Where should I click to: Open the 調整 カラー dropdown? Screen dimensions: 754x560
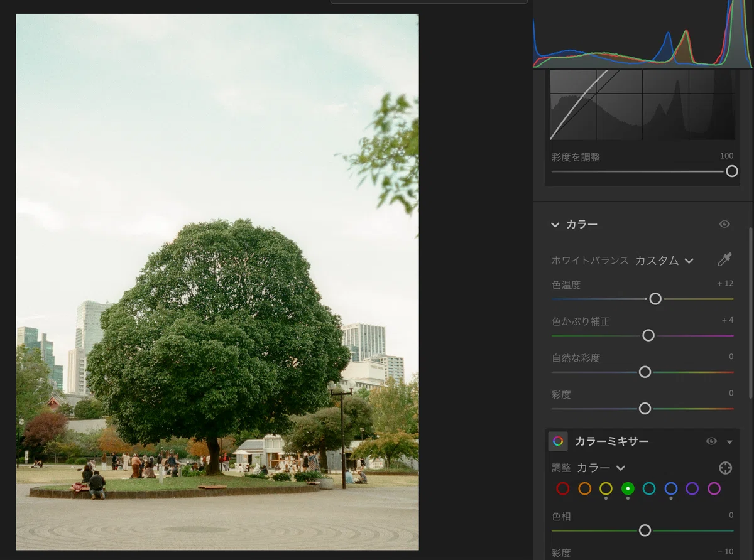601,468
